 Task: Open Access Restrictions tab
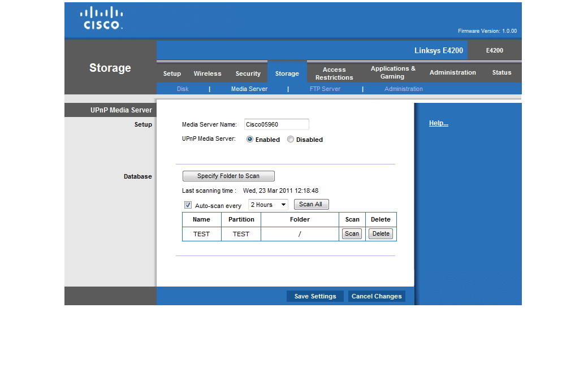(x=334, y=73)
